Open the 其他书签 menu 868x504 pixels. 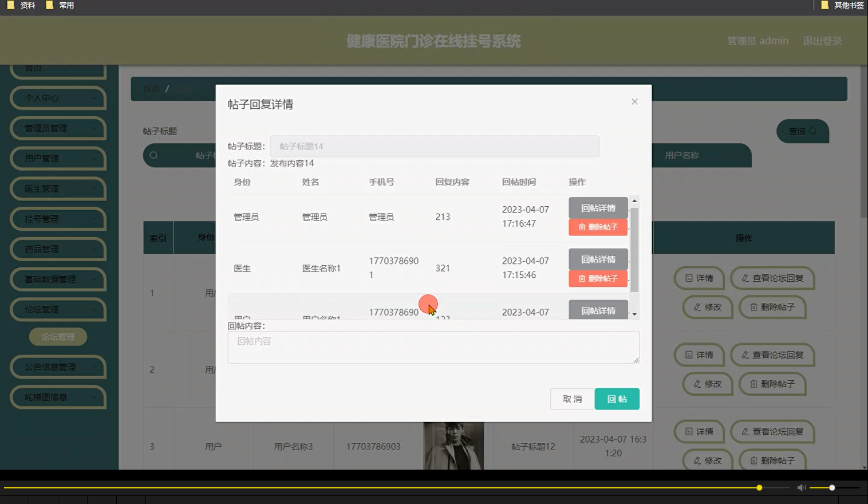842,5
